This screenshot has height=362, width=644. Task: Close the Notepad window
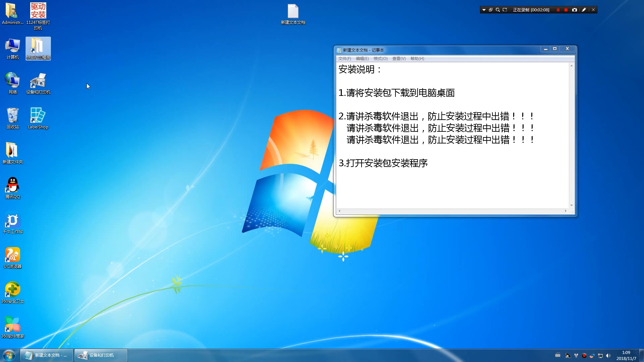(x=568, y=49)
